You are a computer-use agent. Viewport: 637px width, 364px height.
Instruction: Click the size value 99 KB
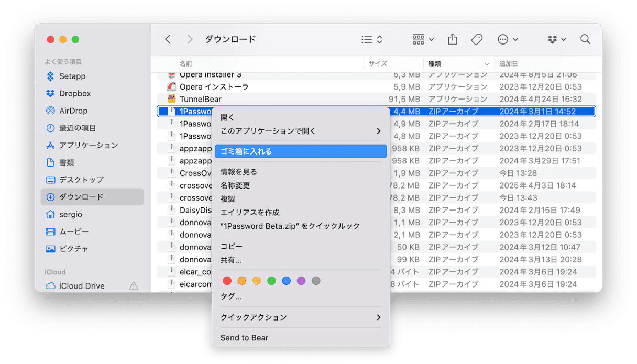pyautogui.click(x=409, y=259)
